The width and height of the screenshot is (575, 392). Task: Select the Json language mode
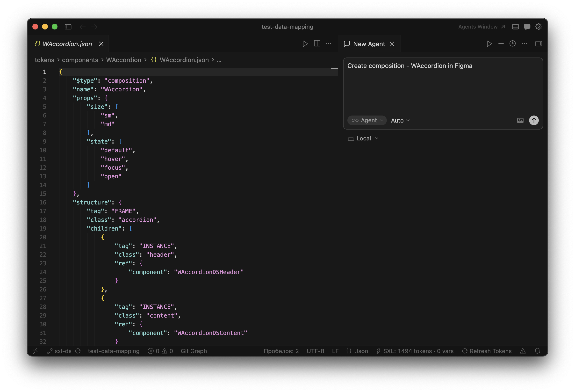coord(357,351)
